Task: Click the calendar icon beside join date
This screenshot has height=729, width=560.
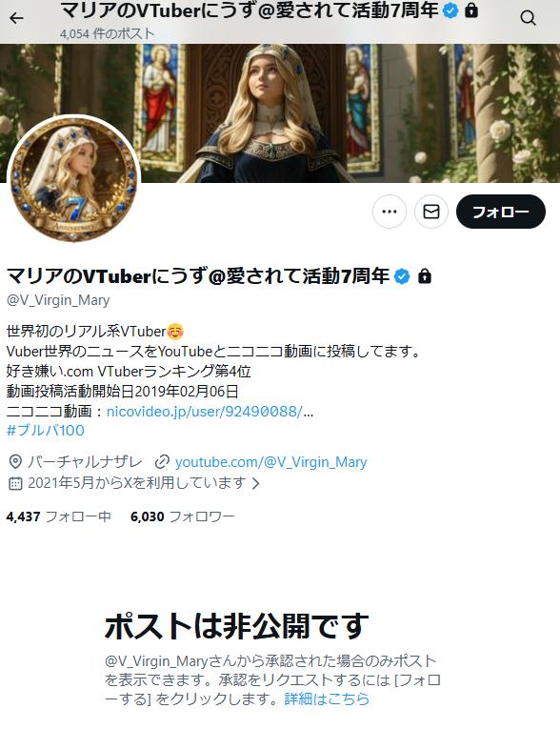Action: pyautogui.click(x=15, y=483)
